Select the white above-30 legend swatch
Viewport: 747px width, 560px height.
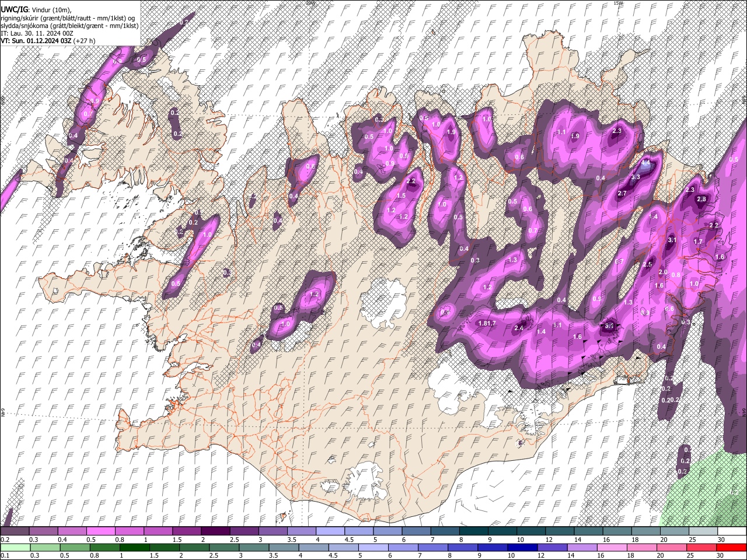click(732, 531)
